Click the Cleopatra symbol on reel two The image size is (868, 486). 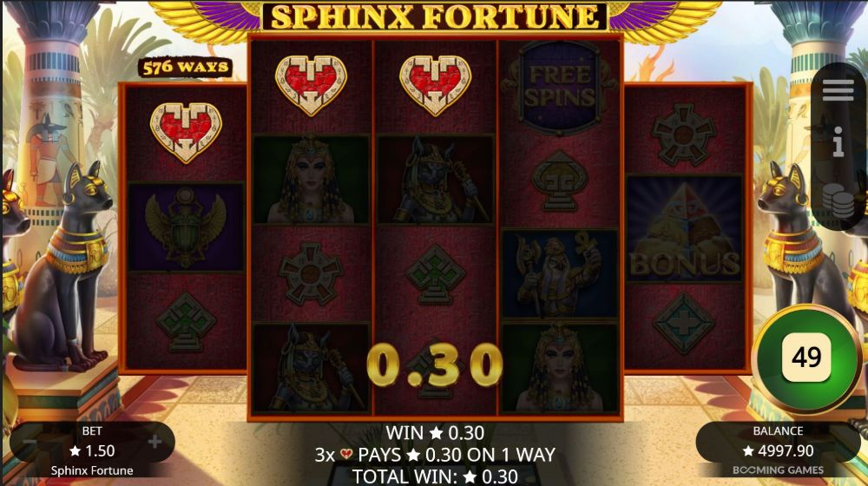pos(311,180)
